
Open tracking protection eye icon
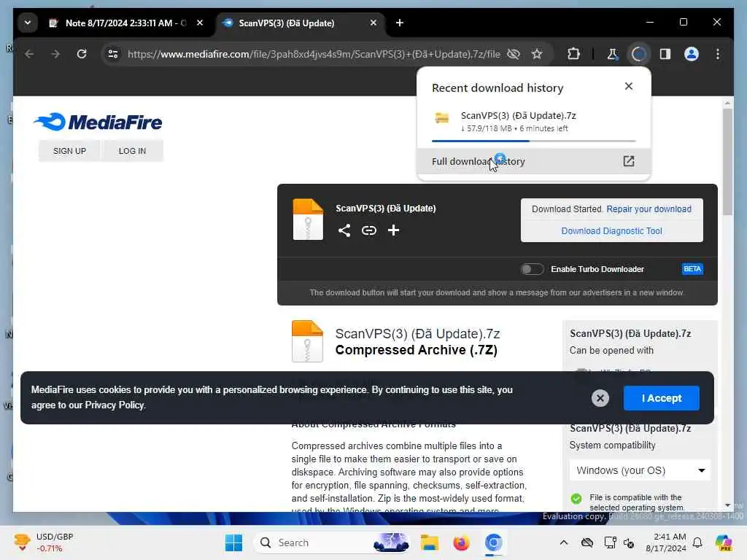(514, 54)
